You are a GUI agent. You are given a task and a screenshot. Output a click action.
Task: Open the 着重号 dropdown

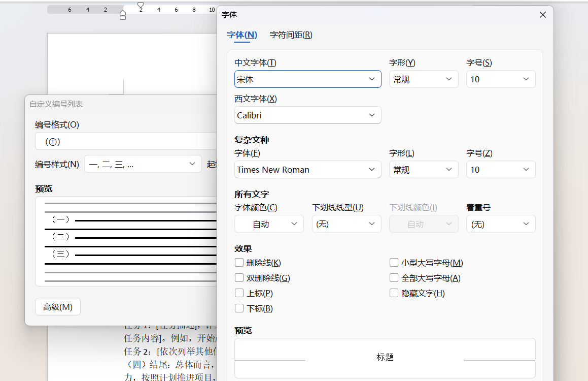[x=501, y=224]
